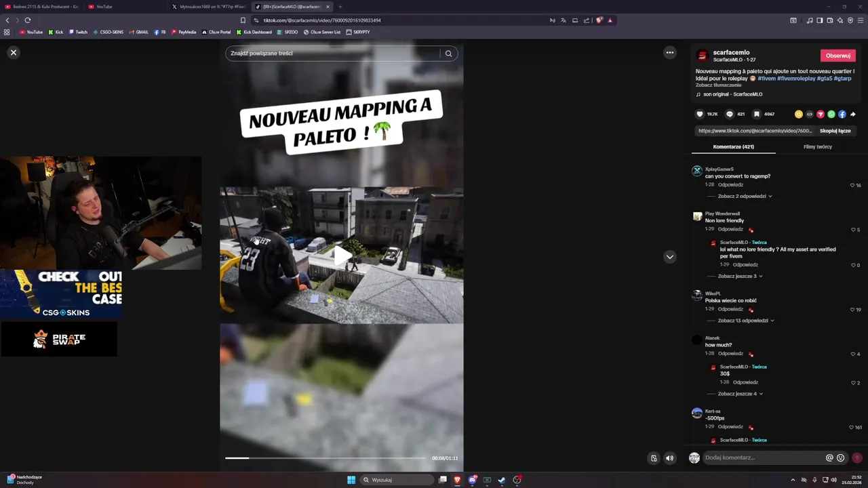Click the browser back arrow
The image size is (868, 488).
7,20
